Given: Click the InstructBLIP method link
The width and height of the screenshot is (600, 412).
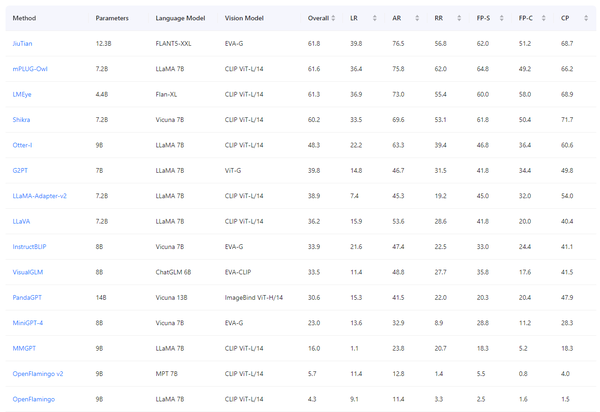Looking at the screenshot, I should pyautogui.click(x=31, y=246).
